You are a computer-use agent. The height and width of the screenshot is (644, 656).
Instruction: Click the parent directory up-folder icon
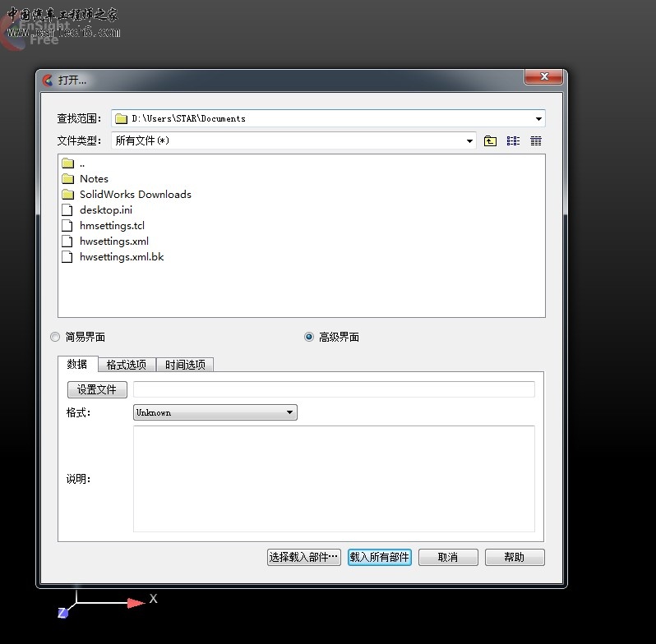click(x=491, y=141)
